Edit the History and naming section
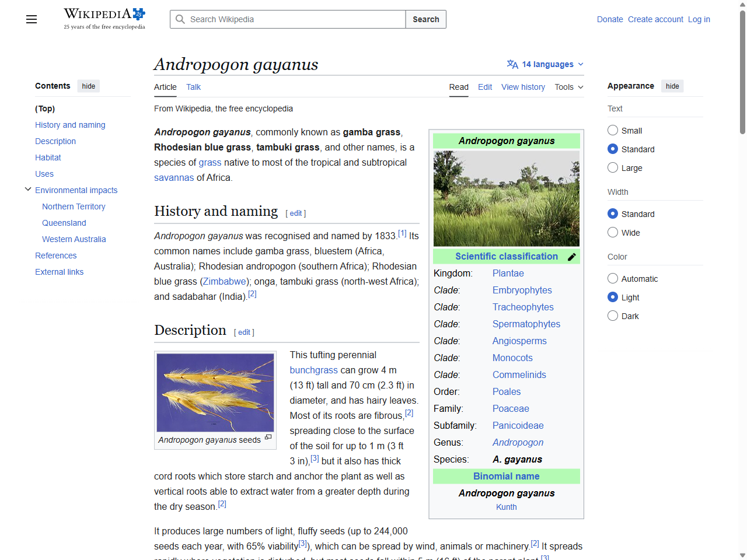Image resolution: width=747 pixels, height=560 pixels. [296, 213]
